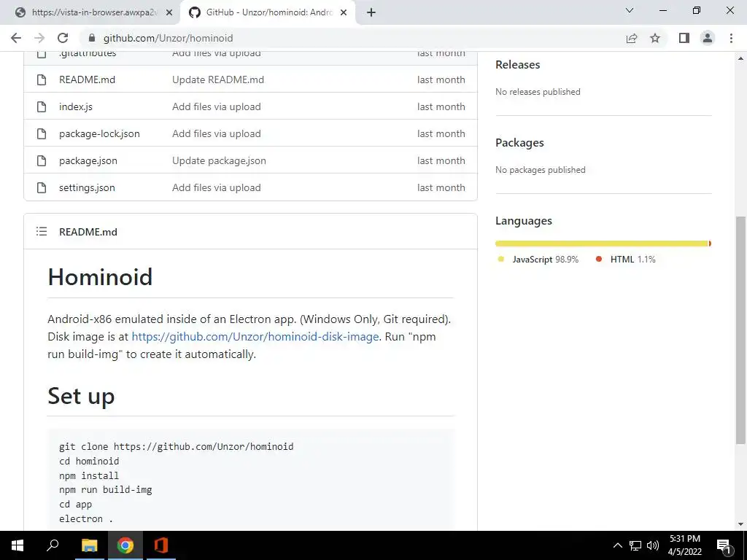
Task: Click 'git clone' line in code block
Action: pyautogui.click(x=177, y=447)
